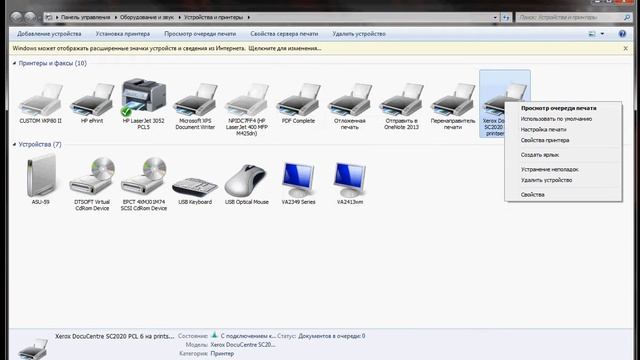Screen dimensions: 640x360
Task: Click Просмотр очереди печати toolbar button
Action: pos(200,34)
